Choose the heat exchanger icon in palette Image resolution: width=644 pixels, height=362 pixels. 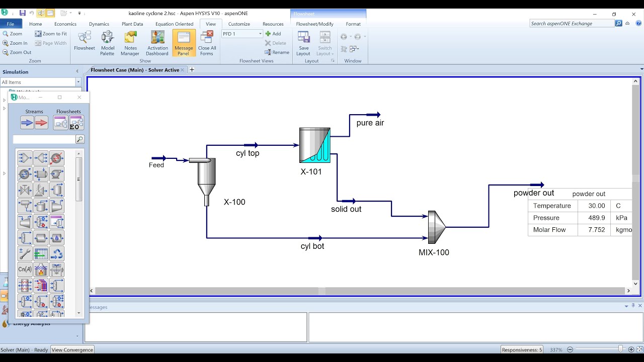(x=41, y=174)
